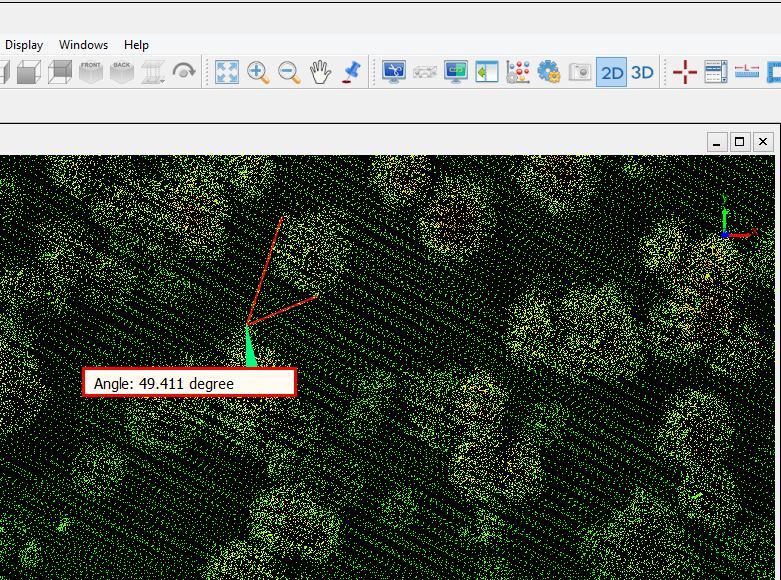This screenshot has height=580, width=781.
Task: Activate the pan hand tool
Action: (x=320, y=72)
